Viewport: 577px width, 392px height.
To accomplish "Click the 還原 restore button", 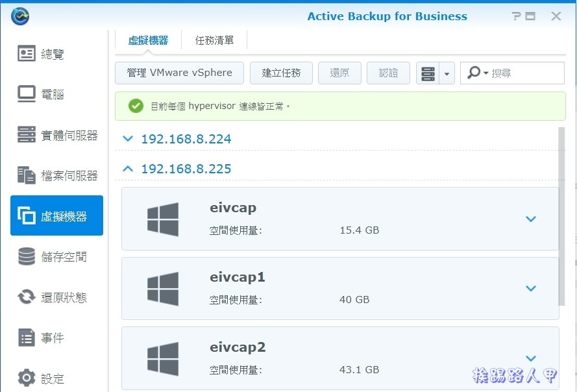I will 339,73.
